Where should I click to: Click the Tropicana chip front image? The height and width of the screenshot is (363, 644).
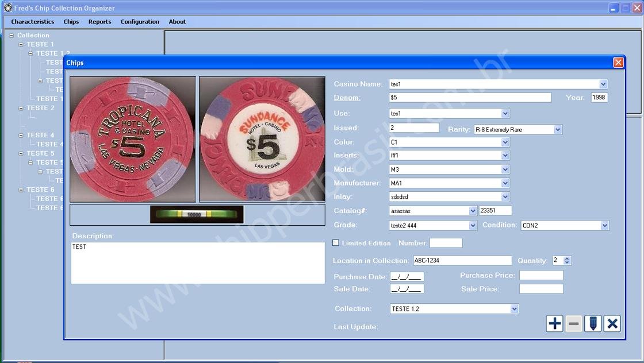(132, 138)
